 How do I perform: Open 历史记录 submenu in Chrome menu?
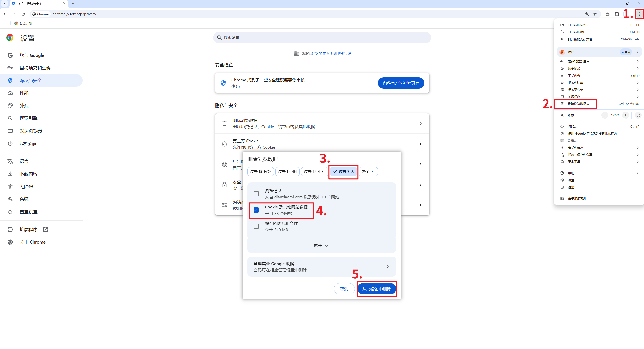coord(574,68)
